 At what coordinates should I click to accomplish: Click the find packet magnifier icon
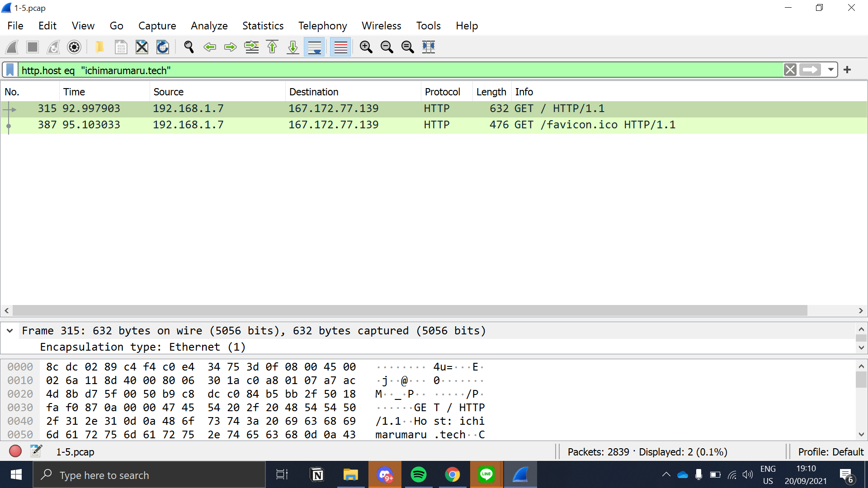point(189,47)
